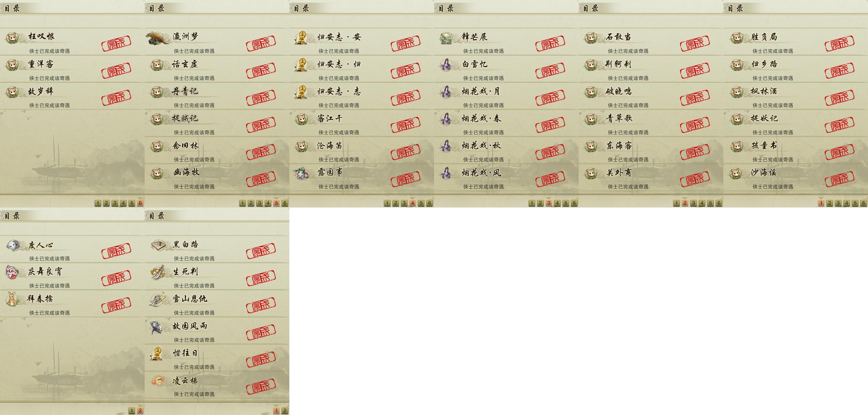Image resolution: width=868 pixels, height=415 pixels.
Task: Open page 3 below the 故岁辞 list
Action: click(x=115, y=203)
